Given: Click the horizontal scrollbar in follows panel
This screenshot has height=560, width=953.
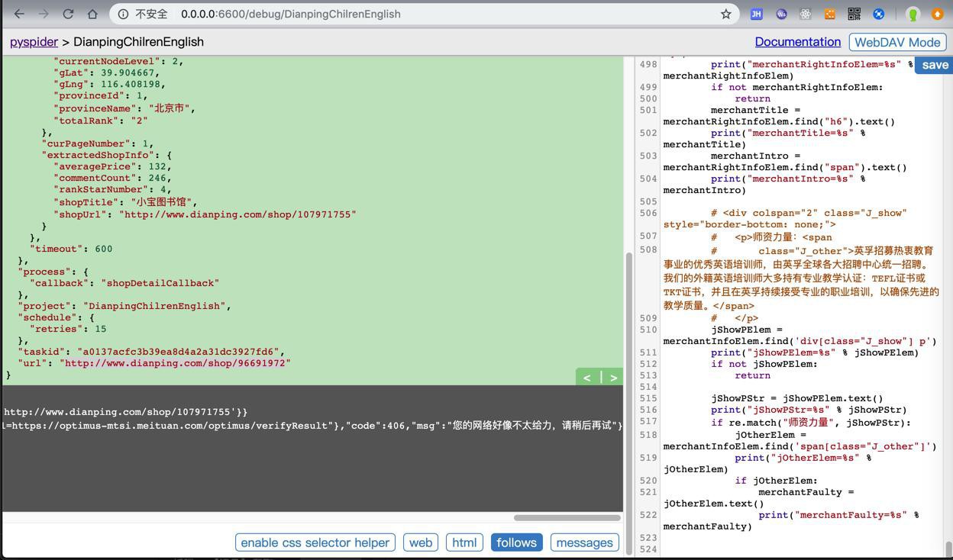Looking at the screenshot, I should click(x=567, y=518).
